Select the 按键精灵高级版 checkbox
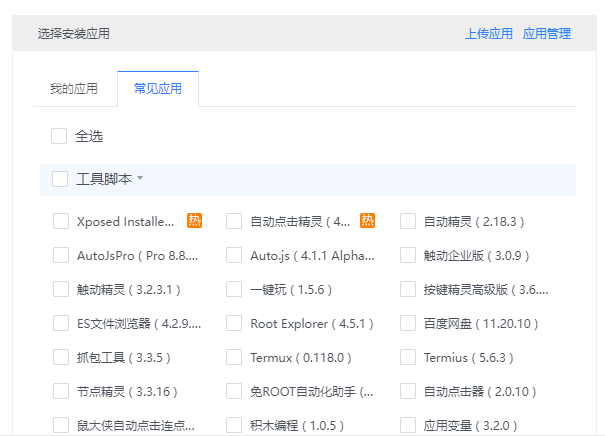This screenshot has width=605, height=436. click(408, 289)
